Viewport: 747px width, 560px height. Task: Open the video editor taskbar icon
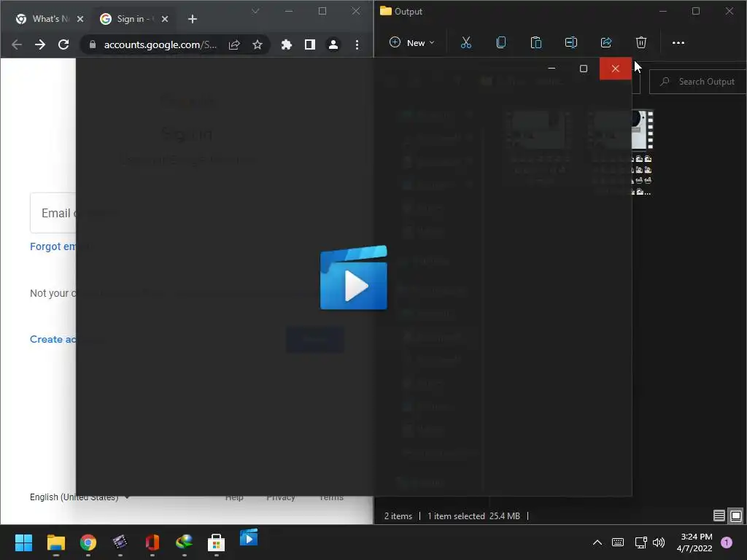point(120,542)
